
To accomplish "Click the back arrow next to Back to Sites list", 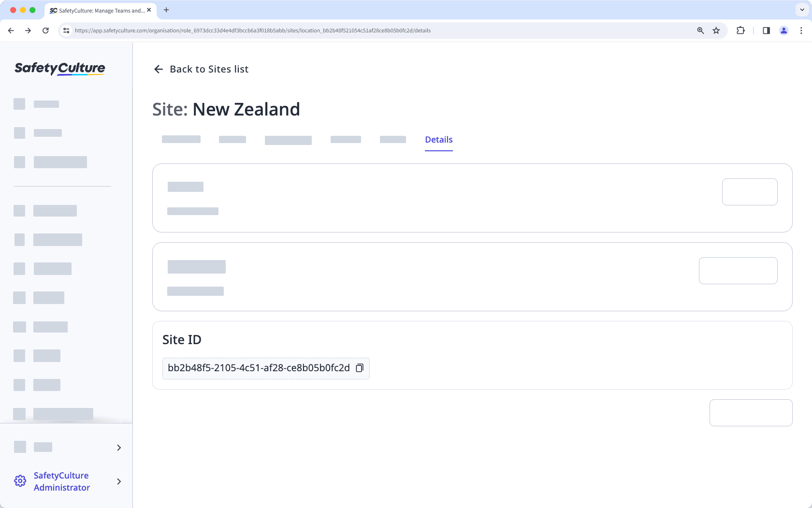I will (x=159, y=69).
